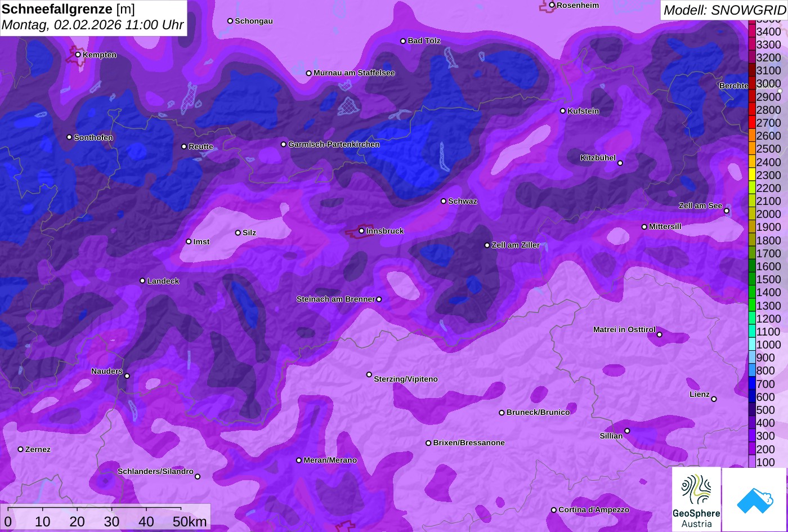788x532 pixels.
Task: Click the Schongau label
Action: click(x=254, y=21)
